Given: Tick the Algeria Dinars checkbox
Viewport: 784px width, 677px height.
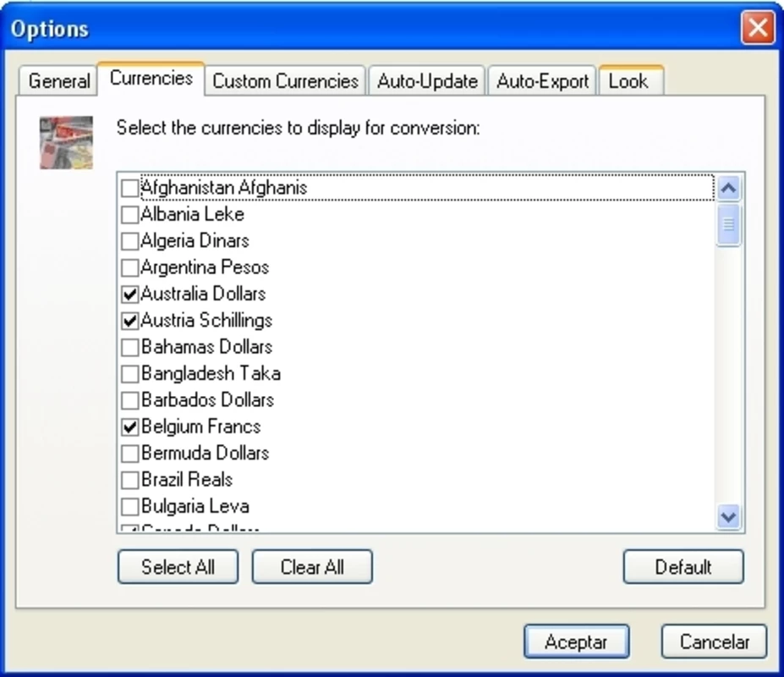Looking at the screenshot, I should 130,241.
